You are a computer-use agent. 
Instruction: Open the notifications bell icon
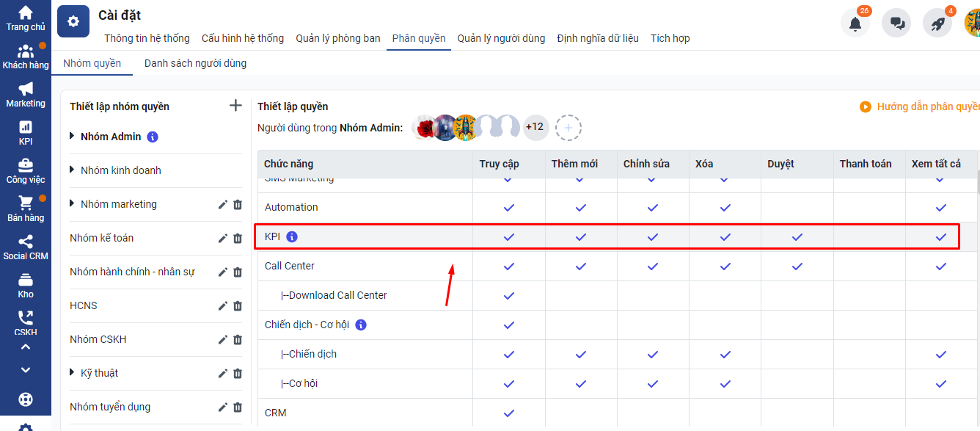pyautogui.click(x=855, y=23)
